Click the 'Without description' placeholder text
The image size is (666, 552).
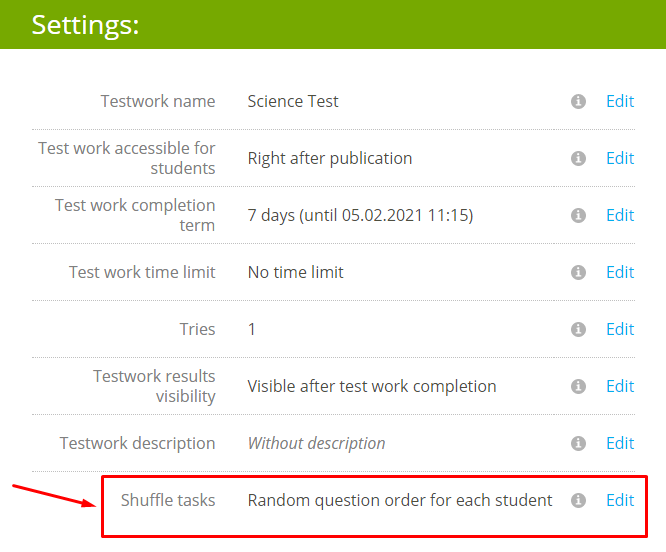(316, 443)
